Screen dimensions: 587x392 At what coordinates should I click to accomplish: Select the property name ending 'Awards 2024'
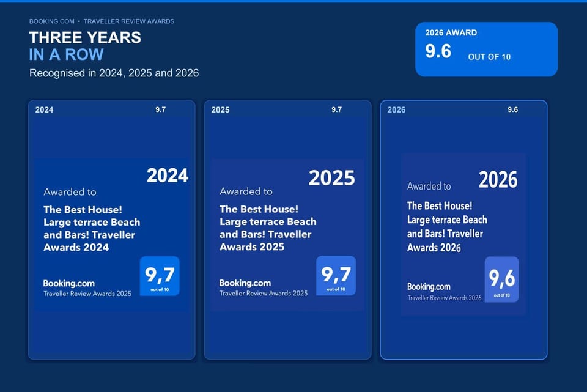(x=92, y=228)
